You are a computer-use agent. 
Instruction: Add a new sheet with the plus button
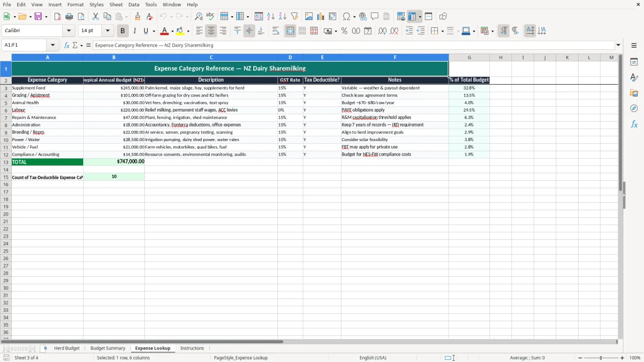tap(45, 349)
